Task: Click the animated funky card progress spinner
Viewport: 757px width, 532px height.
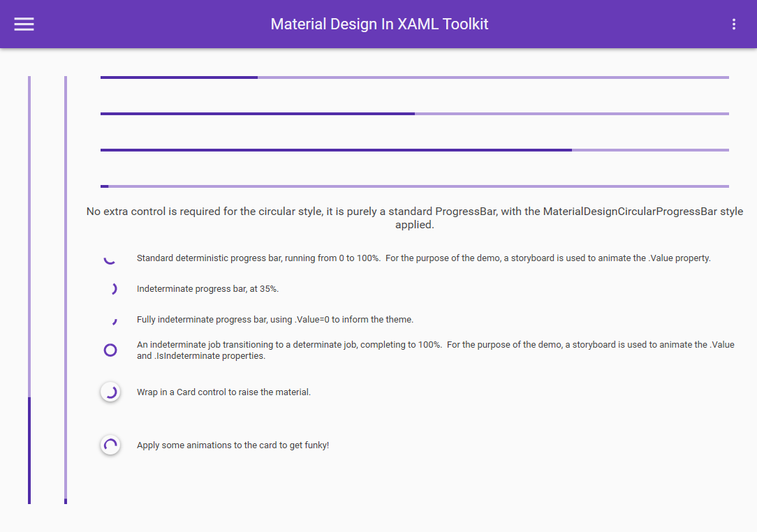Action: (110, 445)
